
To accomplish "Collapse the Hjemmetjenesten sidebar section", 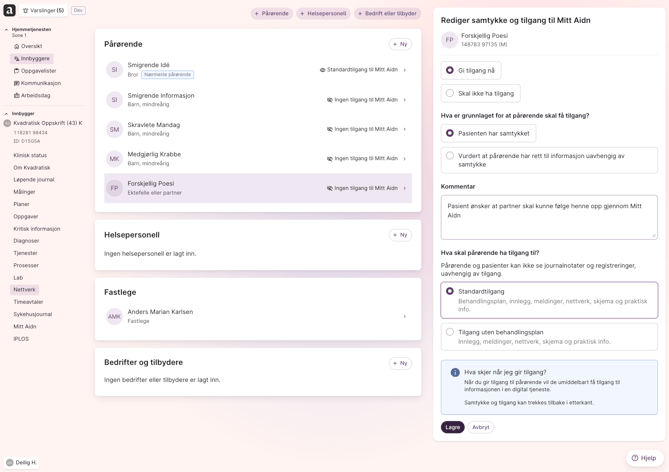I will [6, 30].
